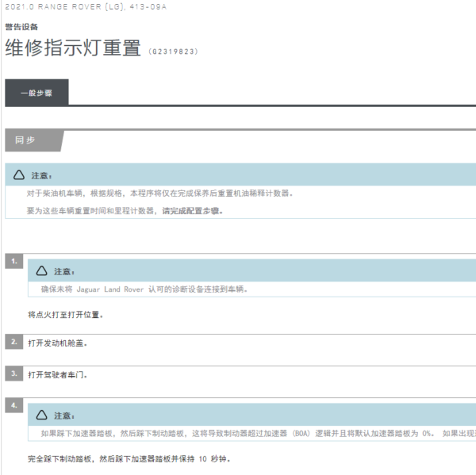Click the text 将点火打至打开位置
Screen dimensions: 476x475
[66, 315]
